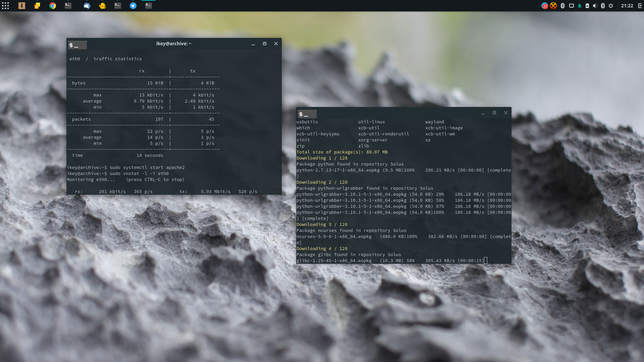Image resolution: width=644 pixels, height=362 pixels.
Task: Open the terminal icon beside Chrome
Action: point(68,6)
